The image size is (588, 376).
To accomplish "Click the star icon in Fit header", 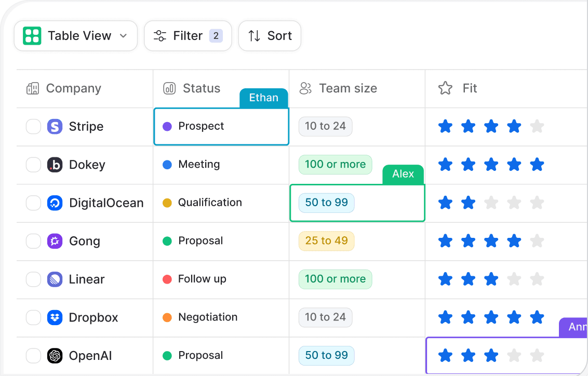I will point(446,88).
